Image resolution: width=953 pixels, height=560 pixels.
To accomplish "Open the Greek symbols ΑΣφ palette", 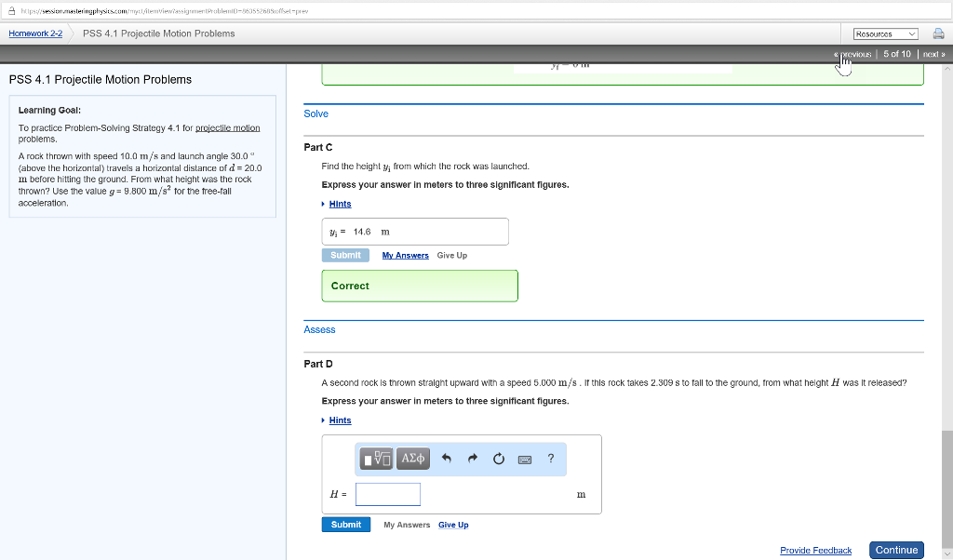I will pyautogui.click(x=412, y=459).
